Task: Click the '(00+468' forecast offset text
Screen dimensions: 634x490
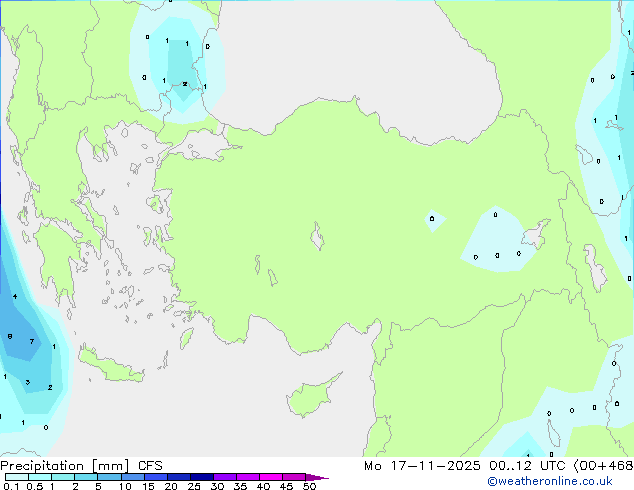Action: [604, 466]
